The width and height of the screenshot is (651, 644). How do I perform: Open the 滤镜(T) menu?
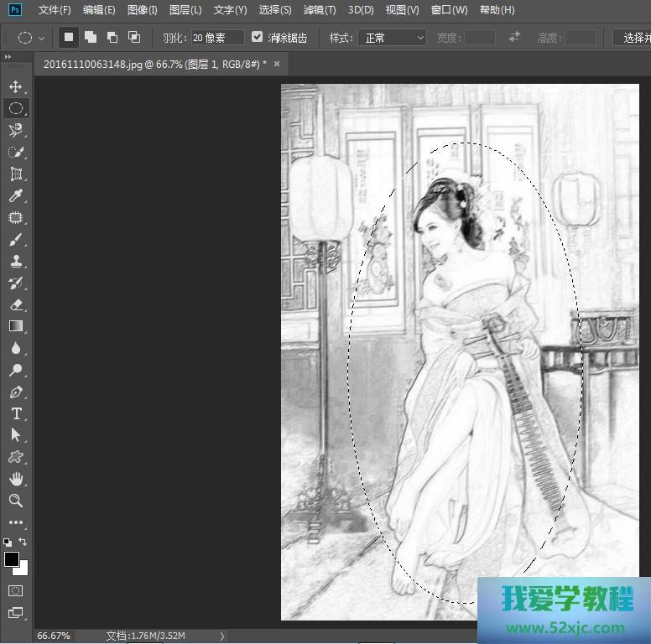(319, 10)
